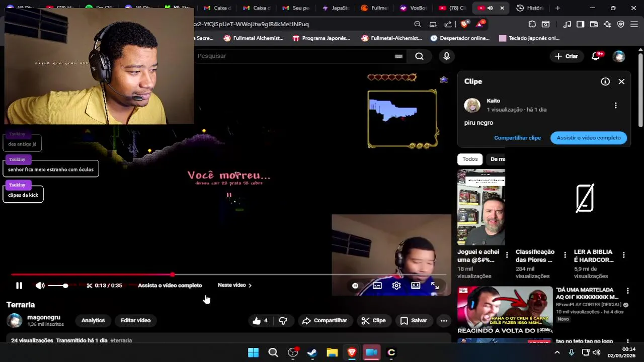The width and height of the screenshot is (644, 362).
Task: Click the browser zoom magnifier icon
Action: [x=418, y=24]
